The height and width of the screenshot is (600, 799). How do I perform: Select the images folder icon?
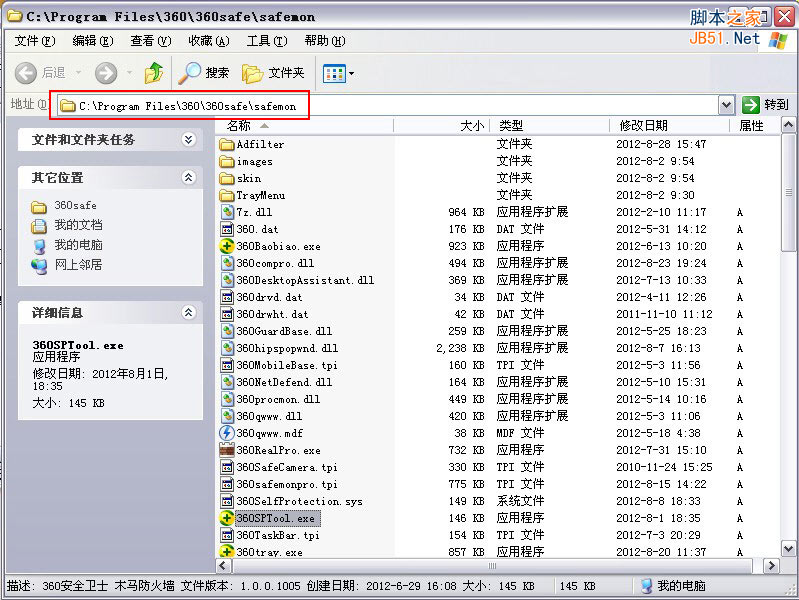tap(227, 162)
